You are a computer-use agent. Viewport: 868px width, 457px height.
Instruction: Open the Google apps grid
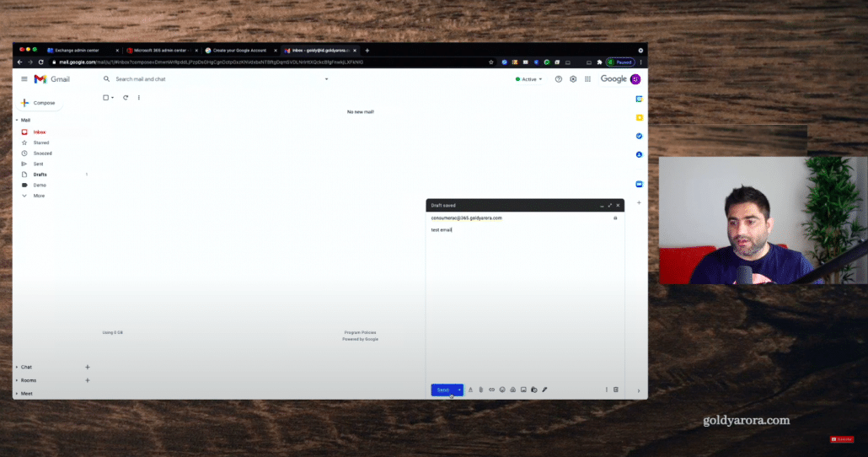(588, 79)
